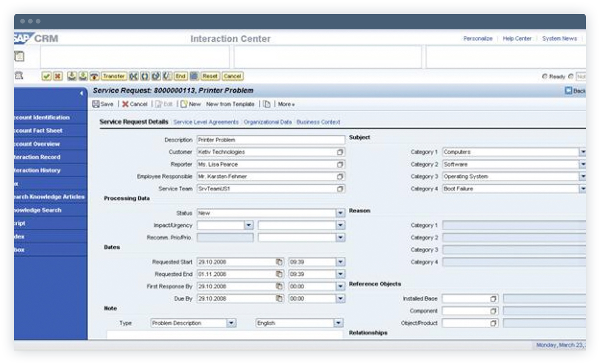600x364 pixels.
Task: Open the Note Type dropdown showing Problem Description
Action: (232, 322)
